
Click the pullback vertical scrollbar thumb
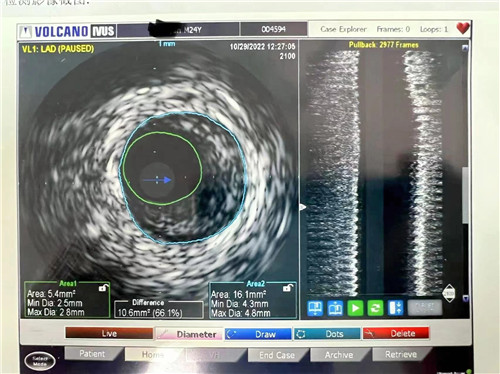coord(465,195)
